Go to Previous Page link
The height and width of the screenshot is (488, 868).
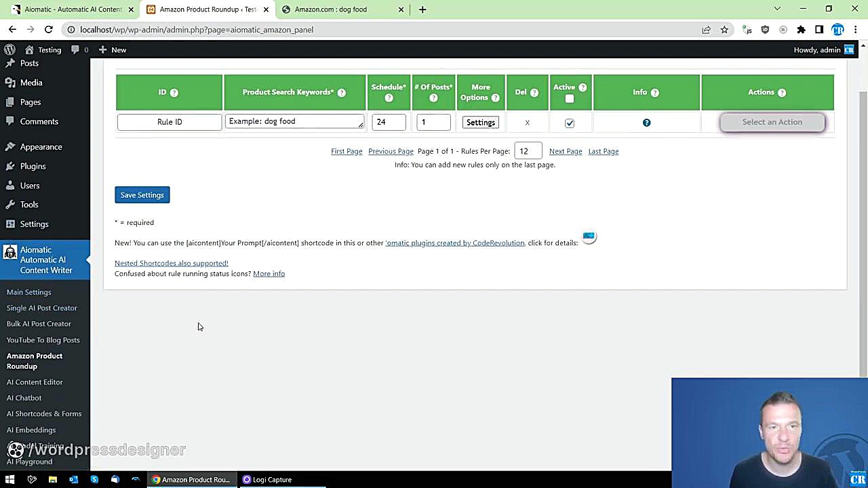391,151
